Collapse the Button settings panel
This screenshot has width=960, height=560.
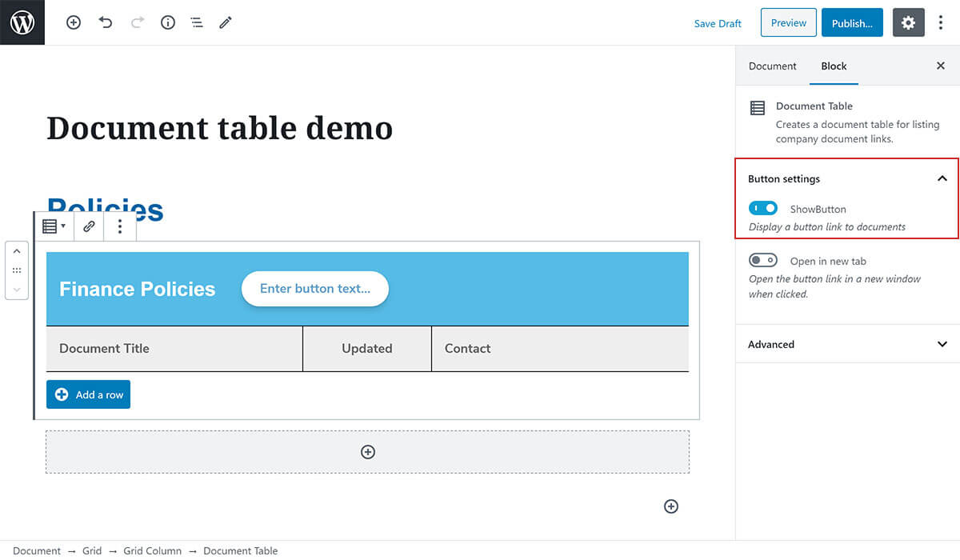tap(942, 179)
